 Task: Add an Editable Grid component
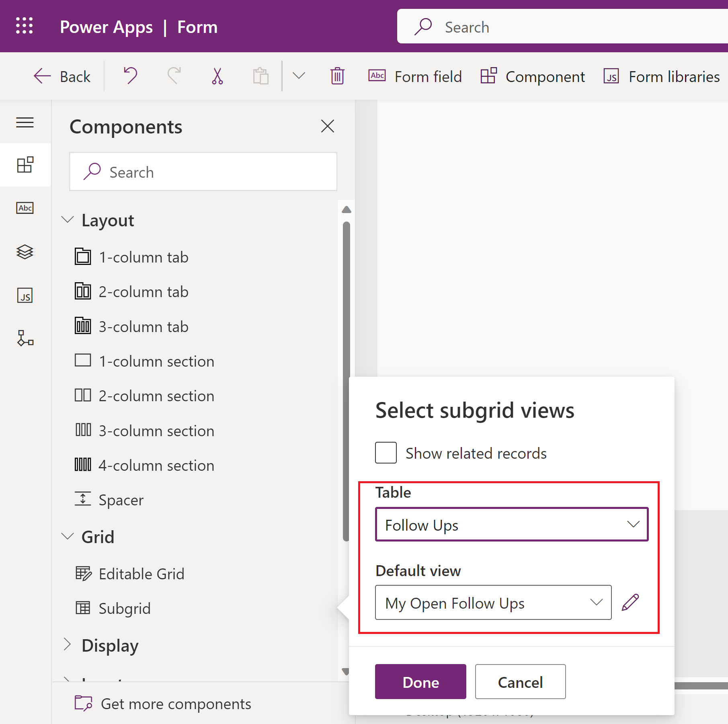[x=129, y=574]
